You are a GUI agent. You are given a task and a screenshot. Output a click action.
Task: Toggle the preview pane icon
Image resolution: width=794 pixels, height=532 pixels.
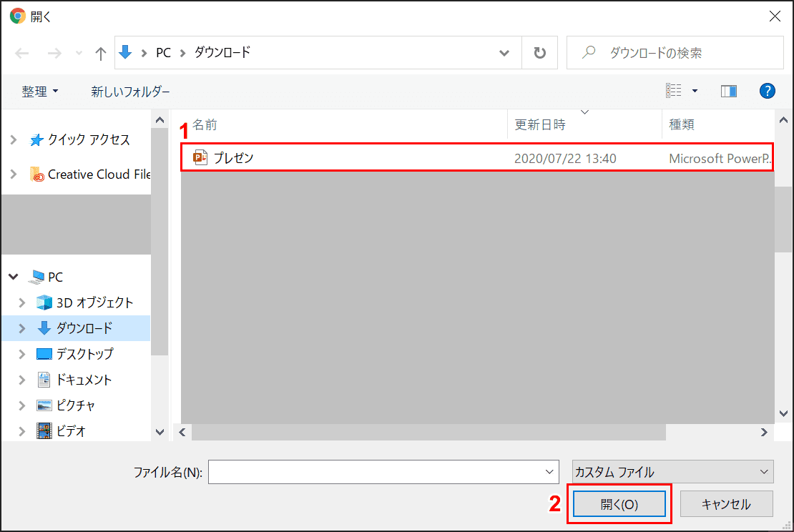729,91
